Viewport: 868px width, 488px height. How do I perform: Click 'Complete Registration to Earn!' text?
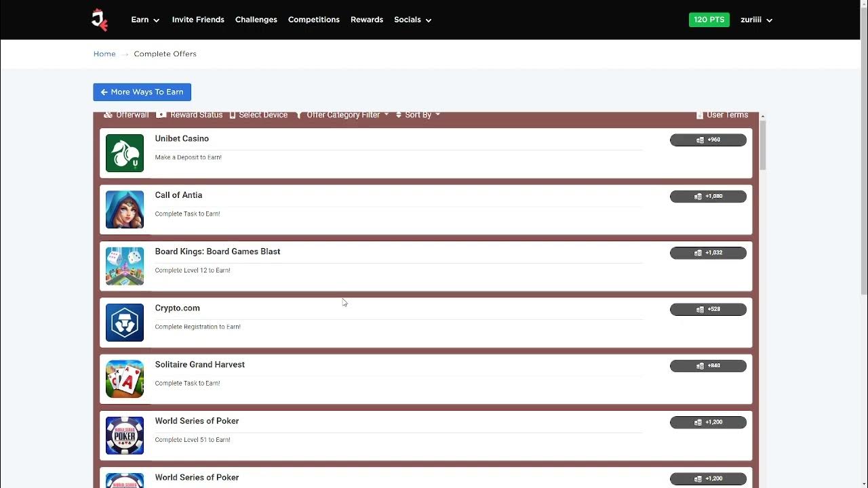pos(197,327)
